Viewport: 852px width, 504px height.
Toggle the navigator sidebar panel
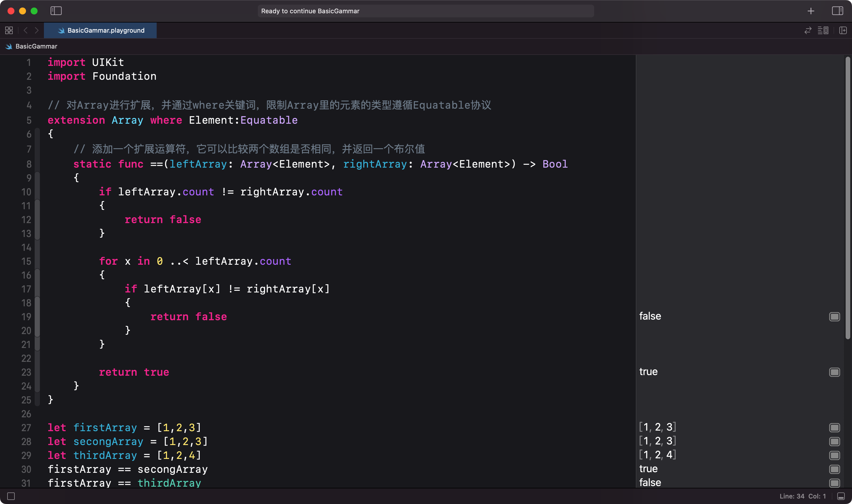[x=56, y=11]
